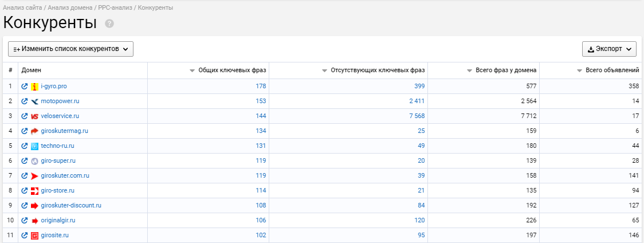Click missing phrases value 7 568
The image size is (644, 243).
(417, 116)
